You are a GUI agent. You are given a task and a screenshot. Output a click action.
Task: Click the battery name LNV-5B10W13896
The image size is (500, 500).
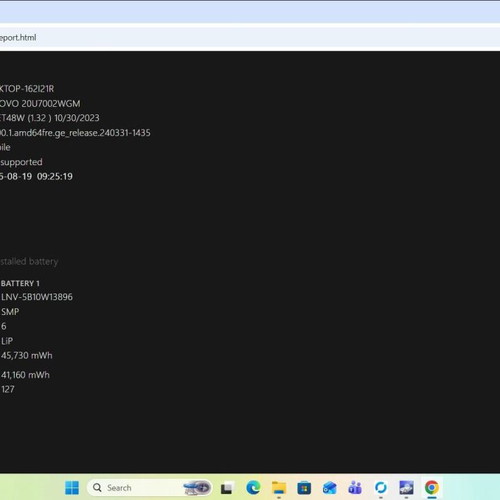[37, 297]
